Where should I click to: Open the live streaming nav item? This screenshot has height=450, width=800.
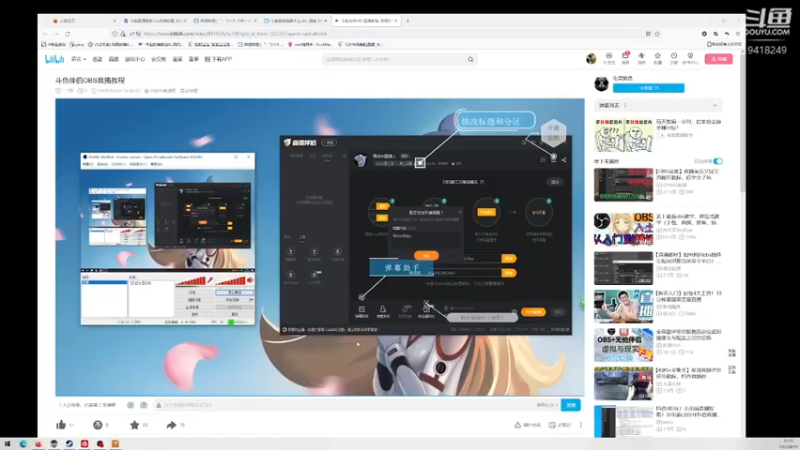tap(113, 59)
